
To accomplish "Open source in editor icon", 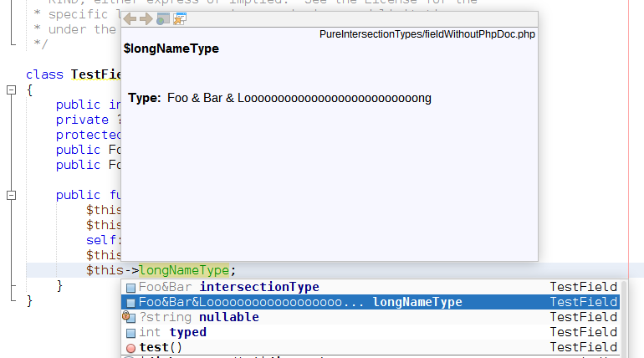I will coord(180,19).
